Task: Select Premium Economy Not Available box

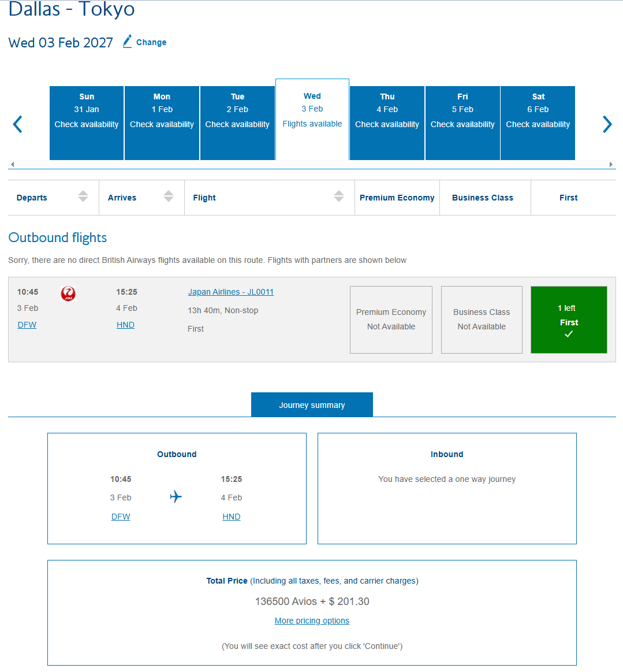Action: (391, 320)
